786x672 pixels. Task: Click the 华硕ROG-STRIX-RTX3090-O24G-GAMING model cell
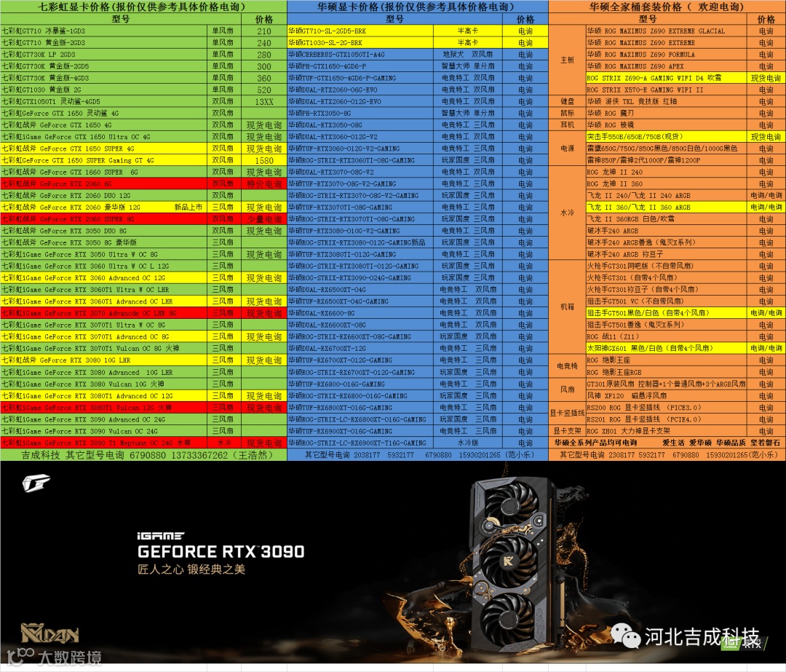tap(360, 278)
